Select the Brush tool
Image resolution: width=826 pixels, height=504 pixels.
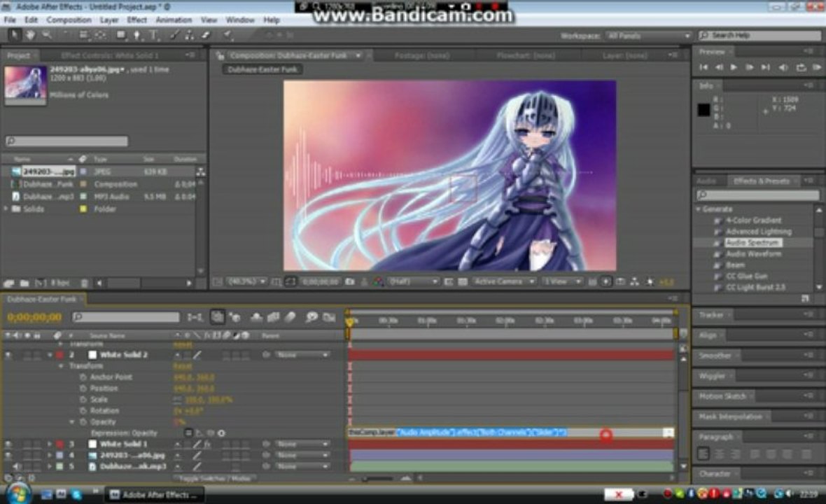pos(174,35)
